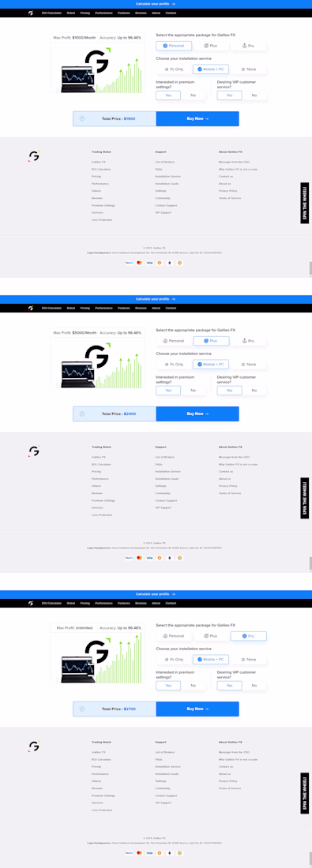
Task: Click Spin The Wheel tab beside the footer under $2700
Action: point(305,793)
